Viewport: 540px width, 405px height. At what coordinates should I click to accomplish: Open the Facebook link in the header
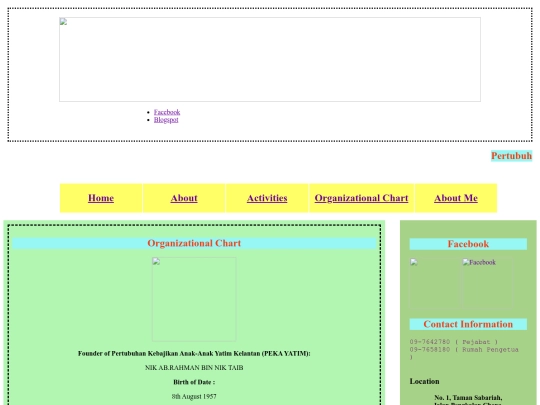(x=167, y=112)
